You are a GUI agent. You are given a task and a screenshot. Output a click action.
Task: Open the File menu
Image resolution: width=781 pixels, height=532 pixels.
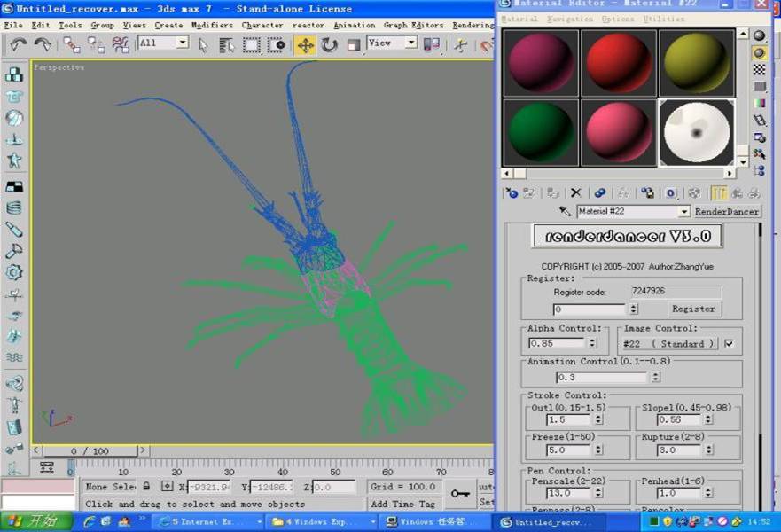tap(13, 25)
